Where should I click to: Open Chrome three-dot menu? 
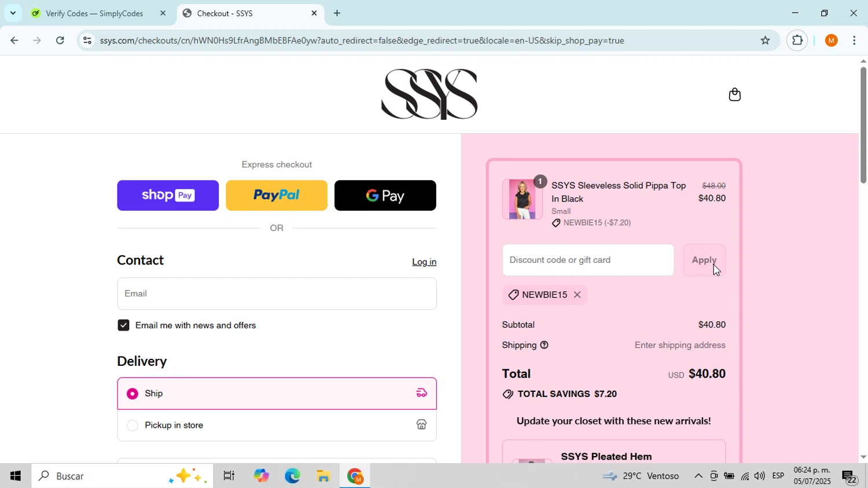(854, 41)
